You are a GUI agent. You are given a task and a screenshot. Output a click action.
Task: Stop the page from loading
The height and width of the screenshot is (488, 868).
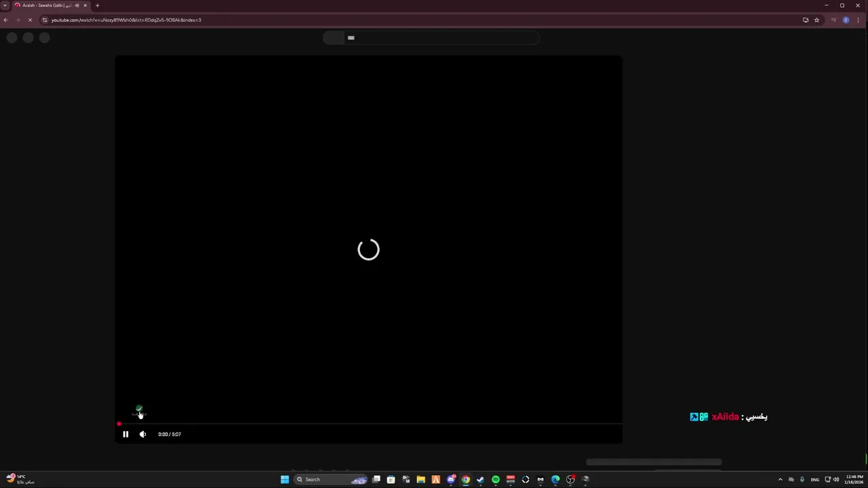[x=30, y=20]
